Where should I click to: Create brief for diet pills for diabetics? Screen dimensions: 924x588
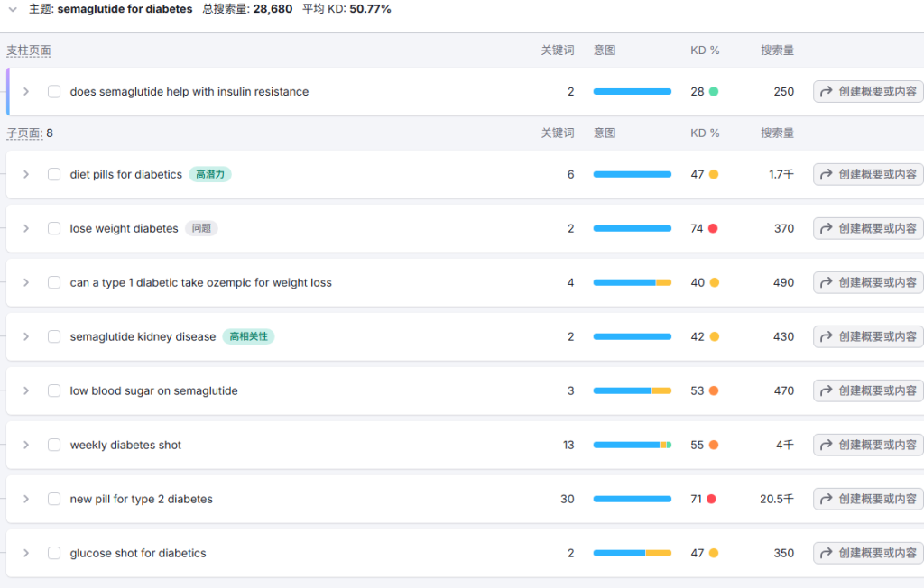click(868, 174)
